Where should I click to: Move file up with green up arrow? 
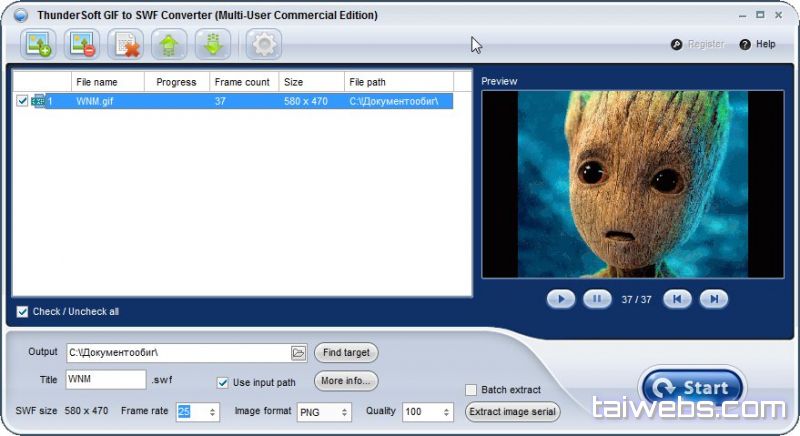[169, 44]
